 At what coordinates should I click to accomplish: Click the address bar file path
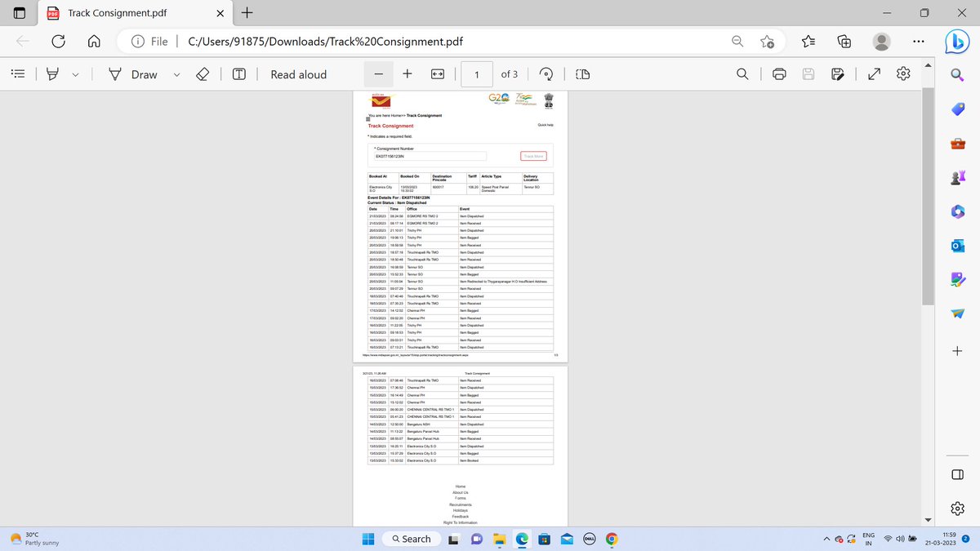pos(325,41)
